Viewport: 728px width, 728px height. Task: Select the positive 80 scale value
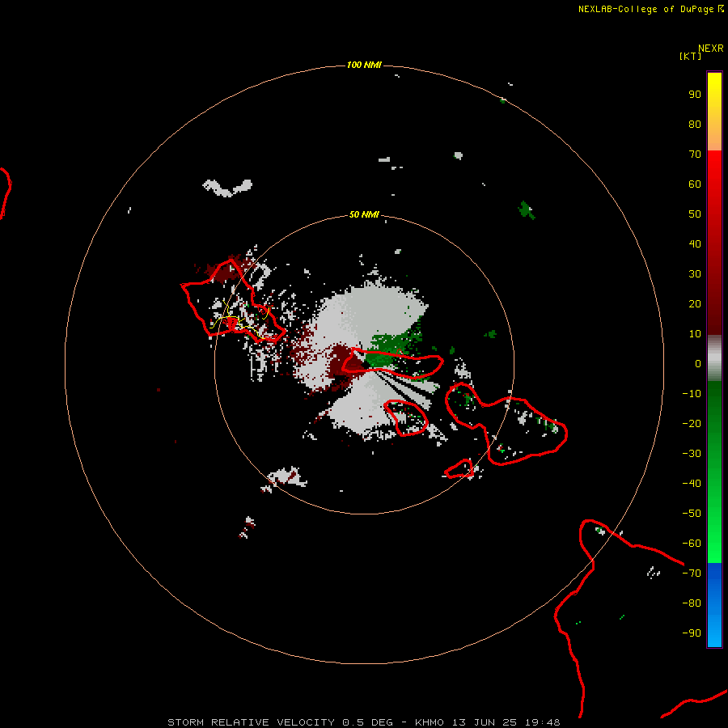[x=695, y=125]
